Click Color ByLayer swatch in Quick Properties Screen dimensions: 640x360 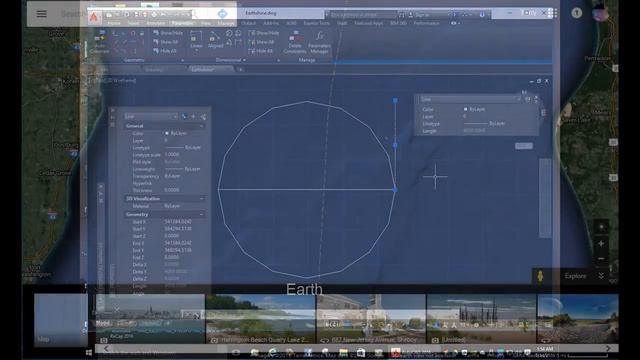[465, 109]
